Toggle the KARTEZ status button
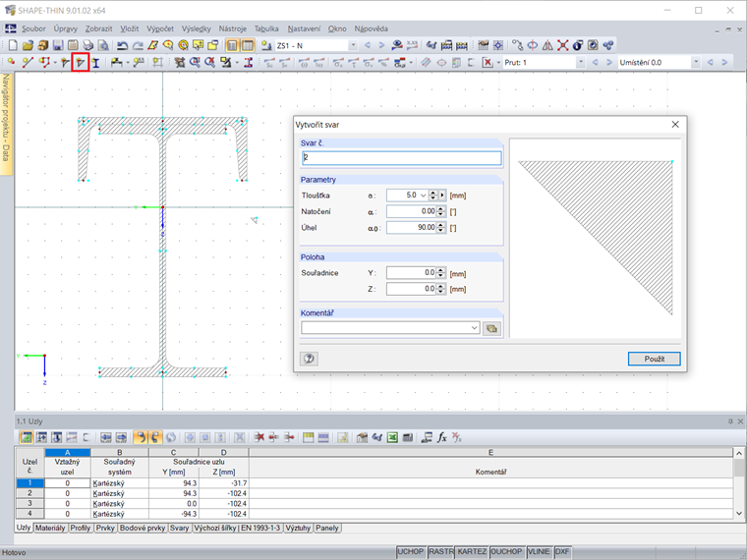 (472, 551)
